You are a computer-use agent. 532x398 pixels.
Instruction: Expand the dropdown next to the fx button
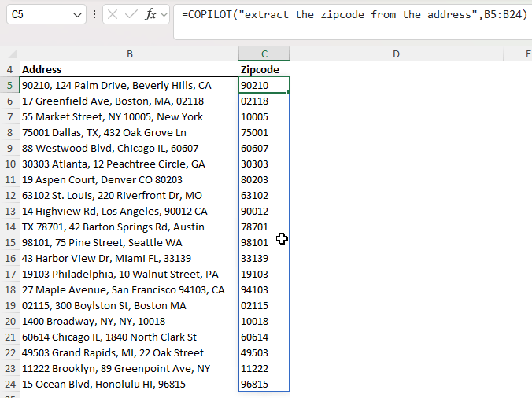pyautogui.click(x=164, y=15)
